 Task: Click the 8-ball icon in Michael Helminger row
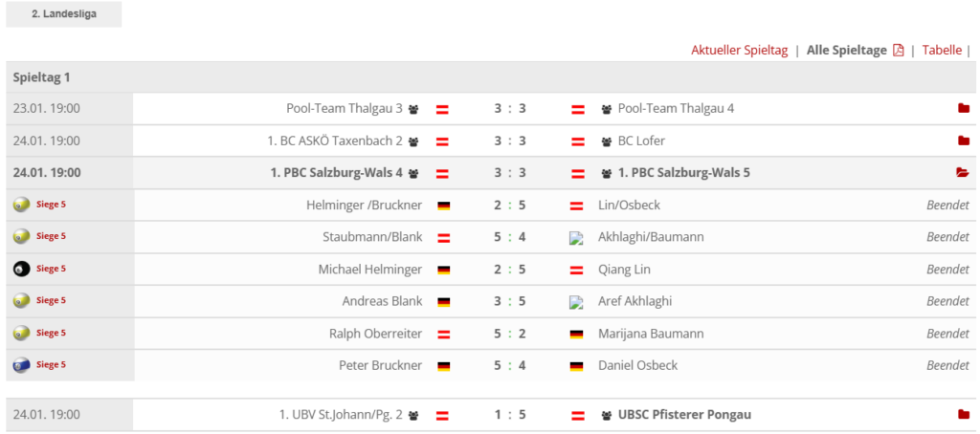click(x=22, y=270)
